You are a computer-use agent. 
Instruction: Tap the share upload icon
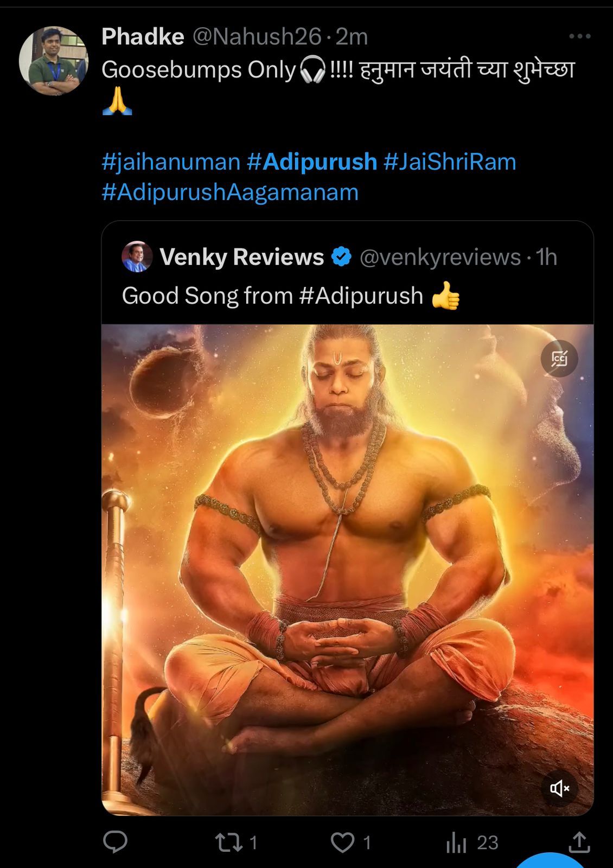coord(579,842)
